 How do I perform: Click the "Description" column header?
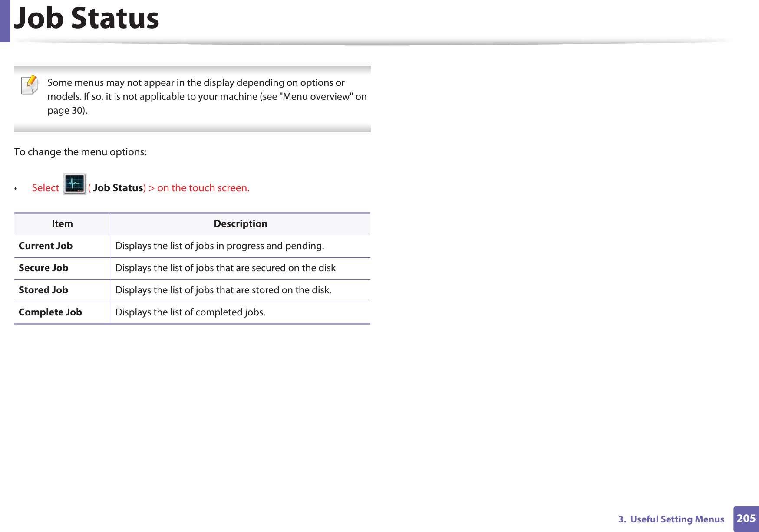241,224
